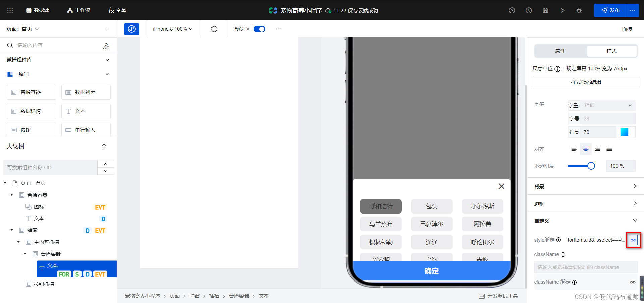Expand the 背景 section
The image size is (644, 303).
tap(635, 186)
